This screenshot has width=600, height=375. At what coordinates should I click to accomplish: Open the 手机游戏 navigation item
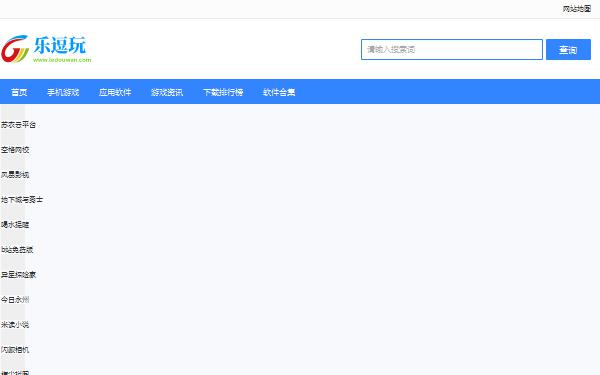click(63, 92)
